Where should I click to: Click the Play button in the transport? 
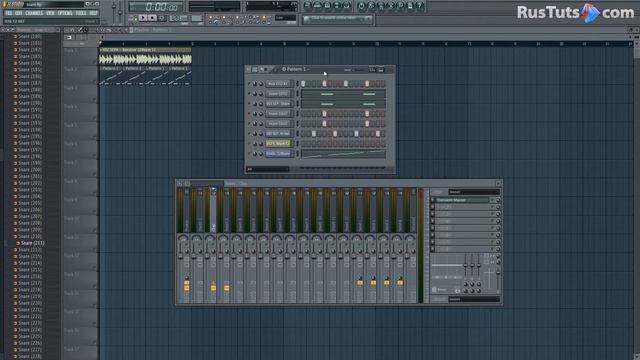143,18
